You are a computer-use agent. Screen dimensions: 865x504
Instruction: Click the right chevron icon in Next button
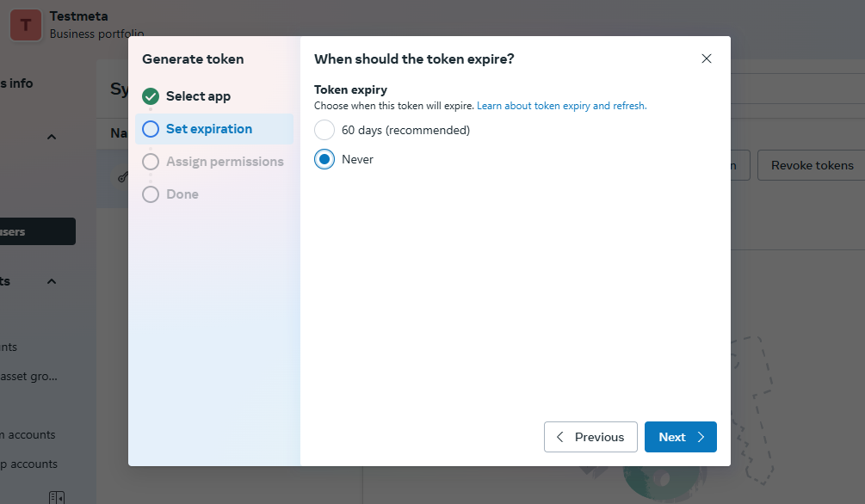click(701, 437)
